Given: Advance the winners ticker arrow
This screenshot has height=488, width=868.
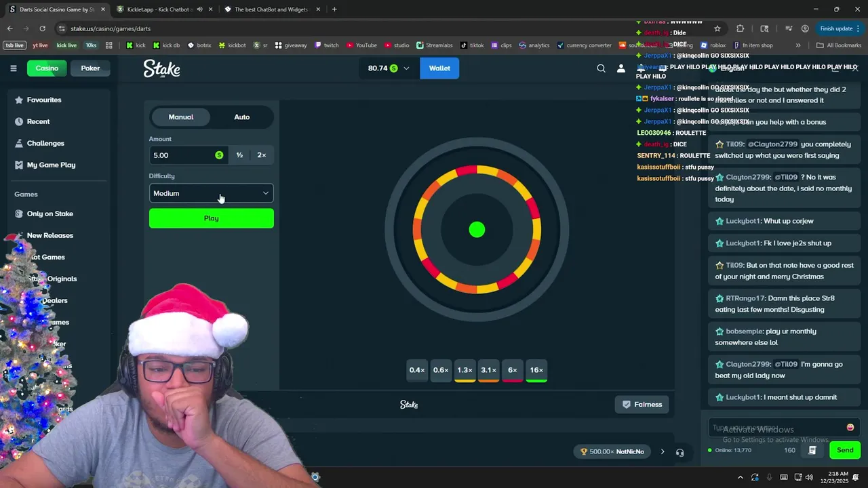Looking at the screenshot, I should pyautogui.click(x=663, y=452).
